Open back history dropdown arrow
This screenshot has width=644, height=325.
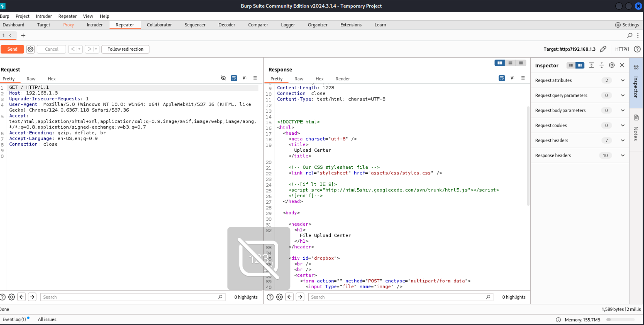pyautogui.click(x=79, y=49)
